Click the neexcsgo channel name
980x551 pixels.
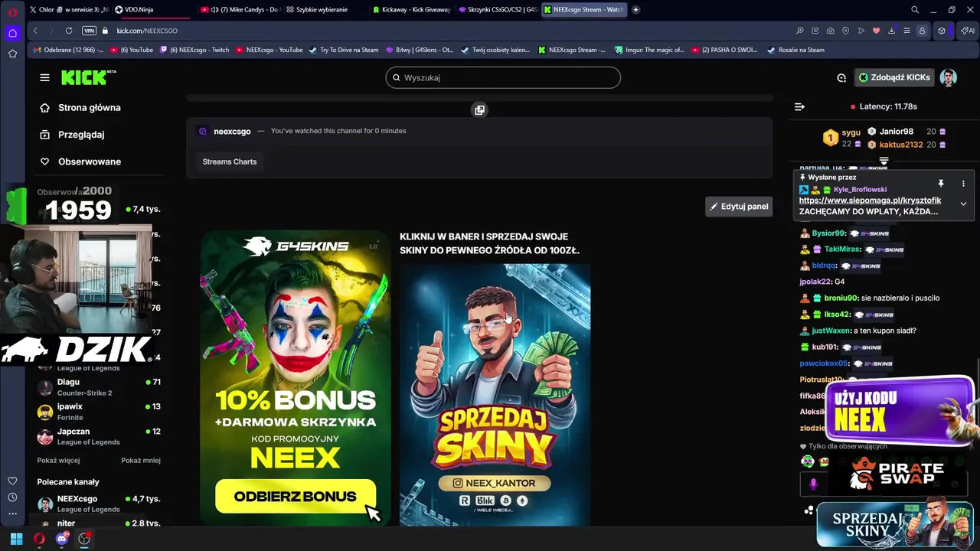[232, 131]
